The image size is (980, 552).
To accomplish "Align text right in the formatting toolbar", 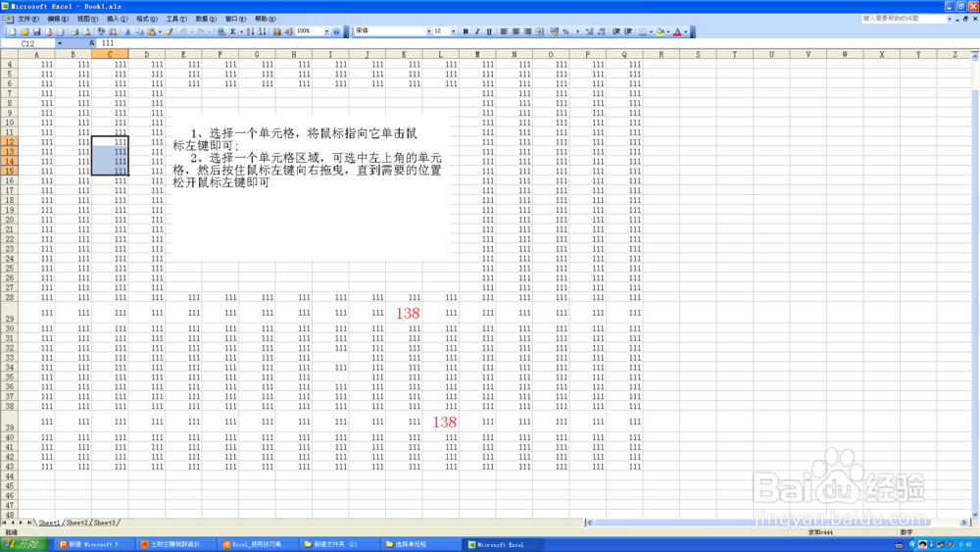I will tap(527, 31).
